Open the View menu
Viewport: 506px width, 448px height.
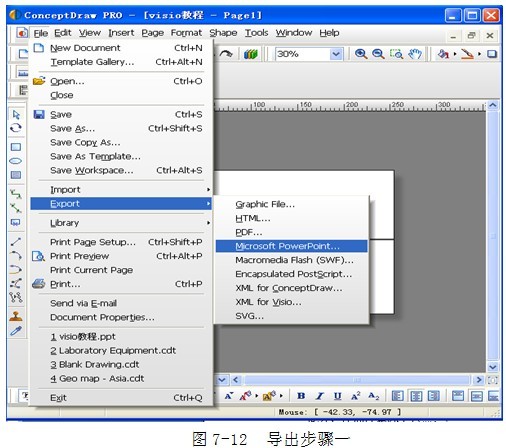(x=90, y=33)
